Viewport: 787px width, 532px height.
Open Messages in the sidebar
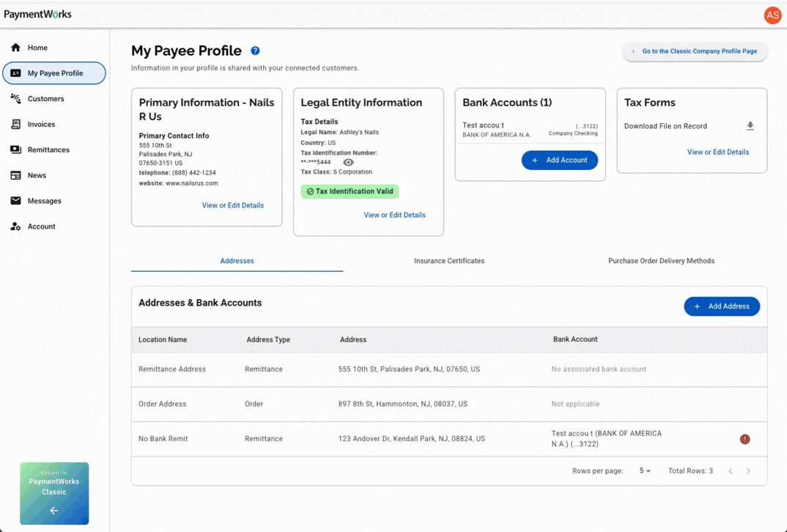click(54, 201)
